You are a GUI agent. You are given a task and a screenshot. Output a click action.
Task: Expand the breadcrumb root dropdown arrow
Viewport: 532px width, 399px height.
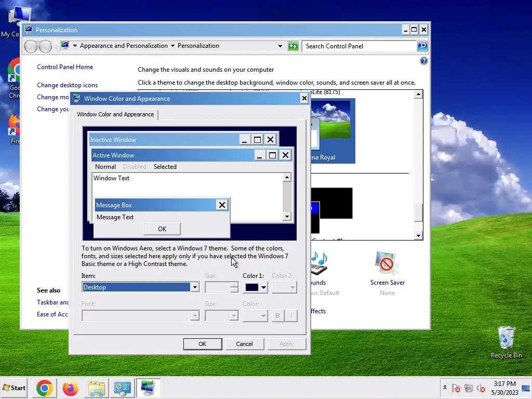tap(75, 46)
